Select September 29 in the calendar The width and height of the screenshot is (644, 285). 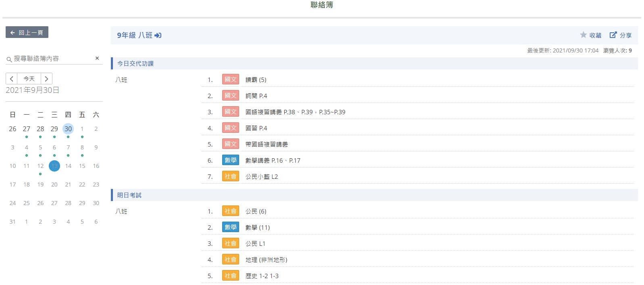pyautogui.click(x=54, y=129)
